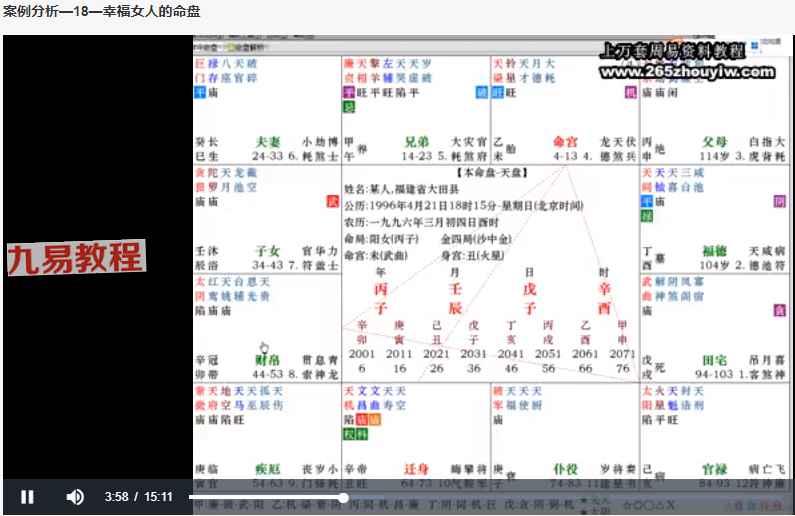
Task: Select the 财帛 palace label
Action: point(268,360)
